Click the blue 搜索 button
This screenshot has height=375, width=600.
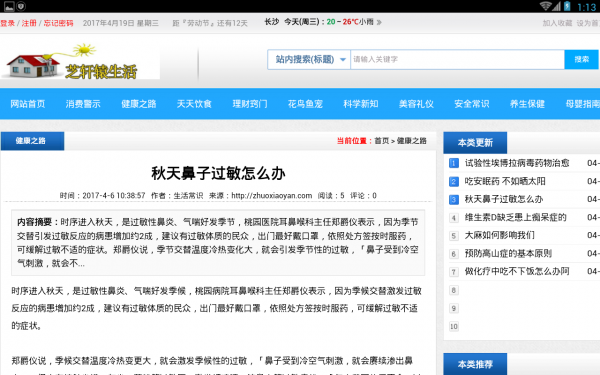point(581,59)
